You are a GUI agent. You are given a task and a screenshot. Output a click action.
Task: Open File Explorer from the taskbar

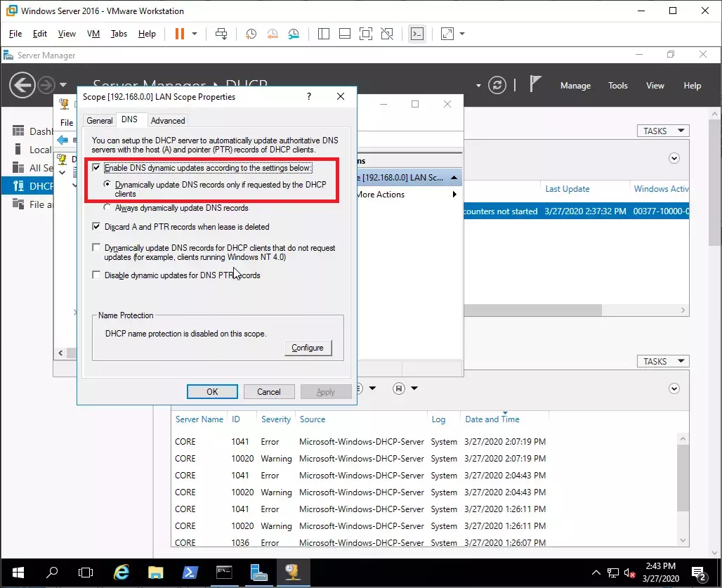[156, 573]
